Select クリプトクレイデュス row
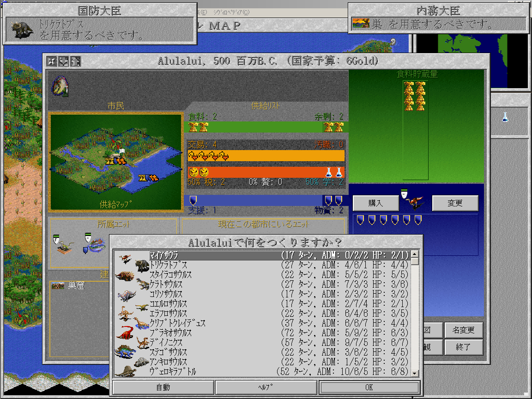This screenshot has height=399, width=532. pyautogui.click(x=279, y=323)
